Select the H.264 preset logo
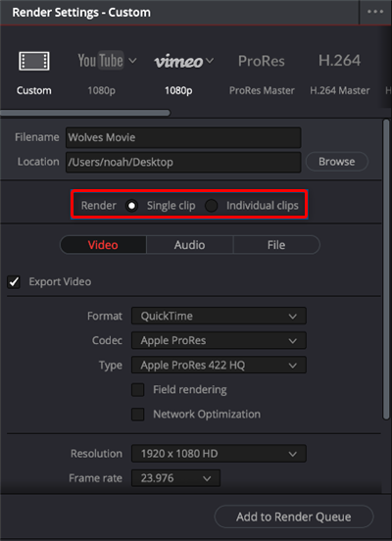 339,61
